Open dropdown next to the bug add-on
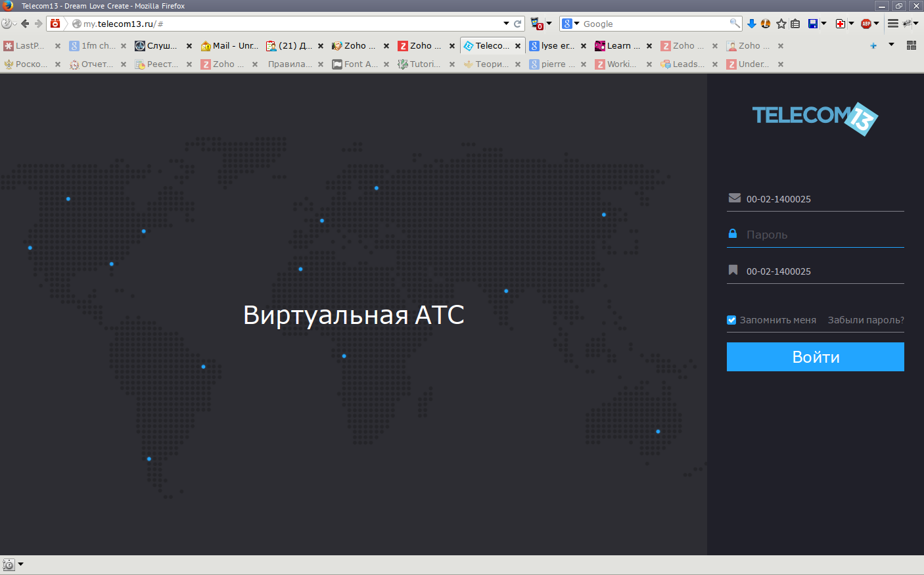Viewport: 924px width, 575px height. (916, 24)
